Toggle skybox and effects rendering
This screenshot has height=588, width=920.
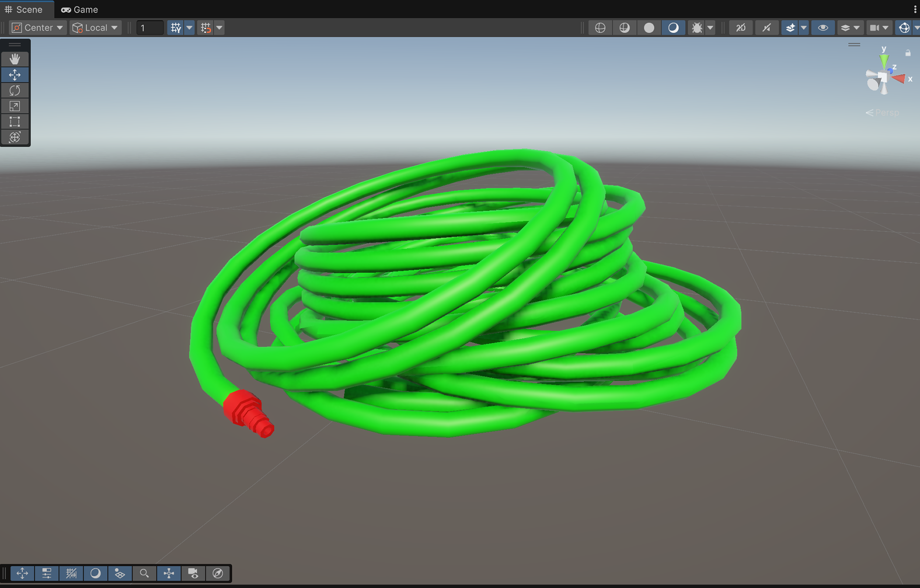(790, 28)
